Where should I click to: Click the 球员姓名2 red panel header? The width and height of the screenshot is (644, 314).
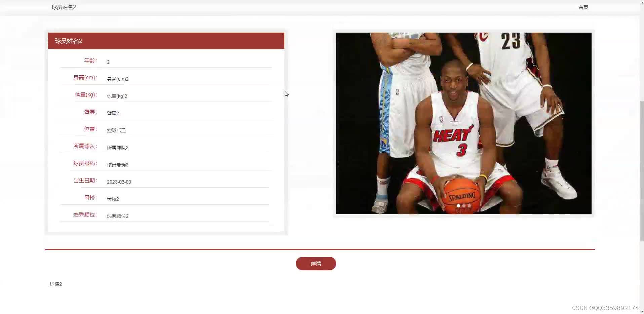(166, 41)
